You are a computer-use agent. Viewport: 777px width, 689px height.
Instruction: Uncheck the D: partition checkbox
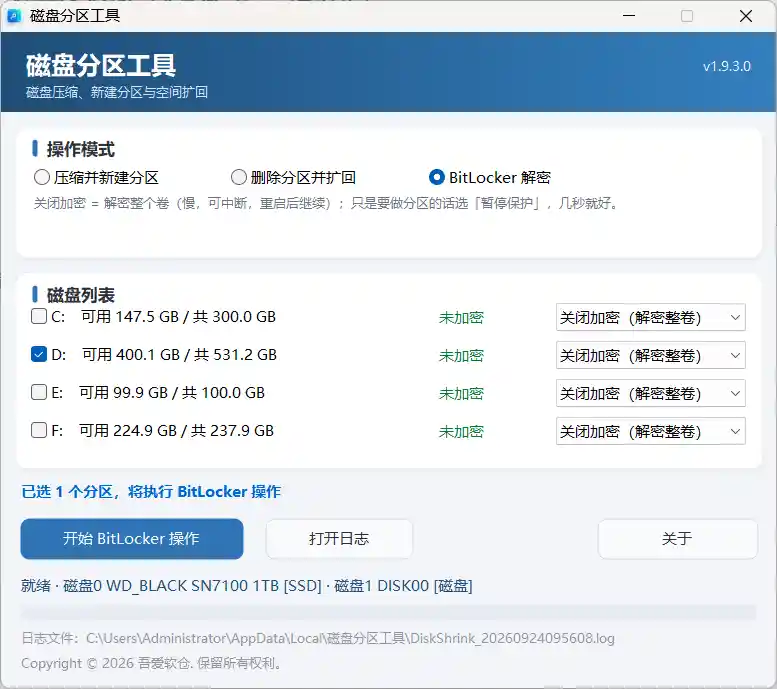pos(39,354)
